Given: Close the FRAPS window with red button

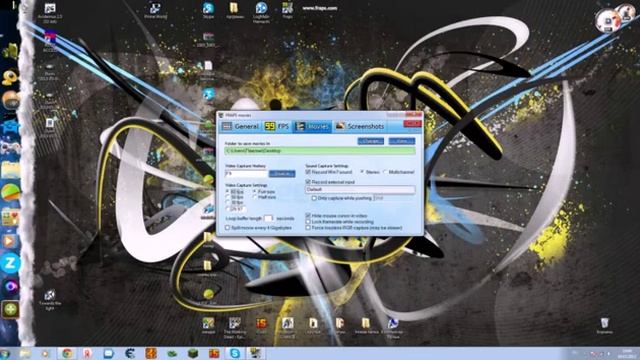Looking at the screenshot, I should (412, 124).
